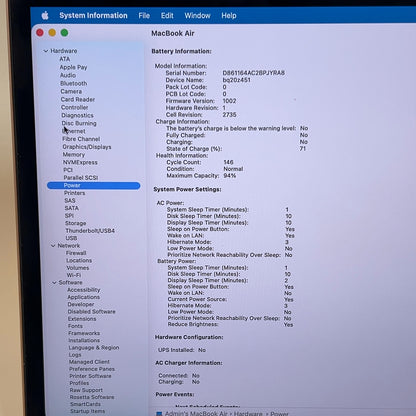The image size is (416, 416).
Task: Open the Apple menu icon
Action: pos(45,15)
